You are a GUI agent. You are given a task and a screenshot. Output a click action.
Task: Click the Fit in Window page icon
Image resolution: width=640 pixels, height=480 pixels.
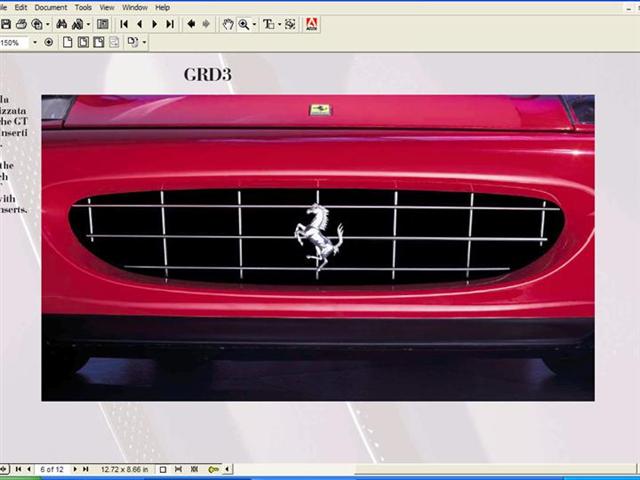[x=83, y=42]
